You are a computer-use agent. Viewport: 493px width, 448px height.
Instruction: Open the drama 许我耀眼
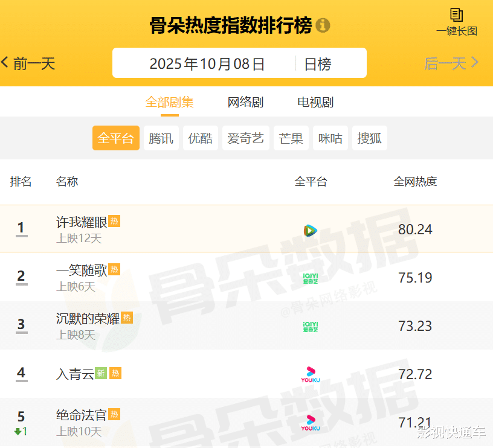[x=82, y=222]
